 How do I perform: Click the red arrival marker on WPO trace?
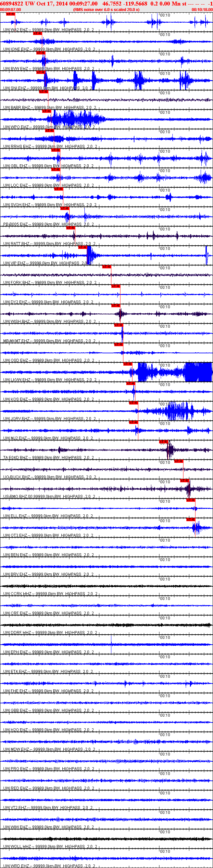tap(46, 111)
